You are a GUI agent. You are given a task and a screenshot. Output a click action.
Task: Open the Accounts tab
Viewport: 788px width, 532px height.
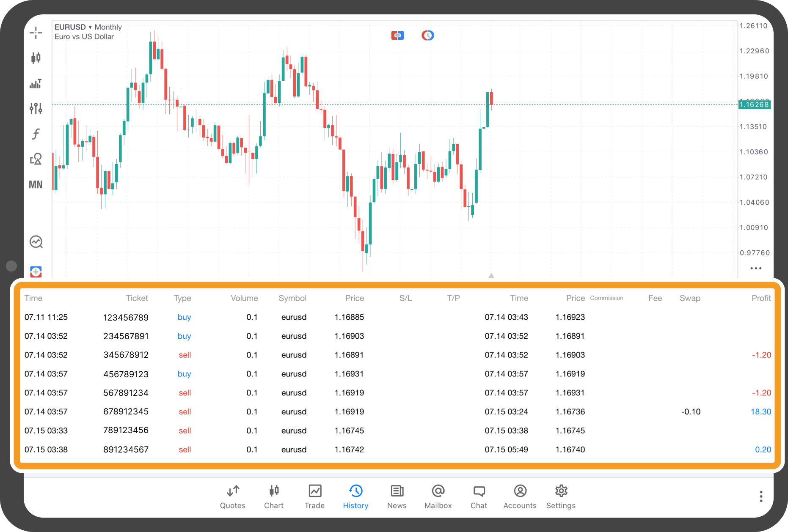click(520, 497)
